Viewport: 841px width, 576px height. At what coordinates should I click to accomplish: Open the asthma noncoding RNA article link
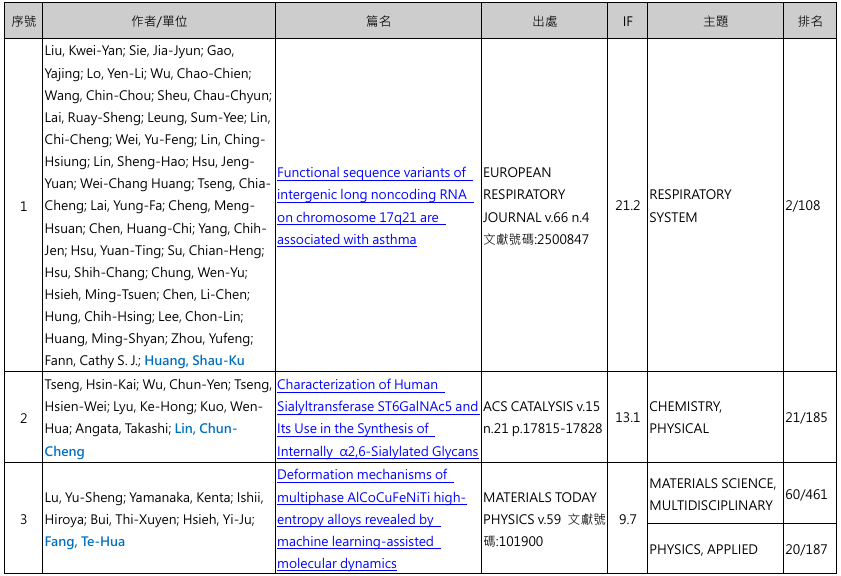pyautogui.click(x=372, y=206)
